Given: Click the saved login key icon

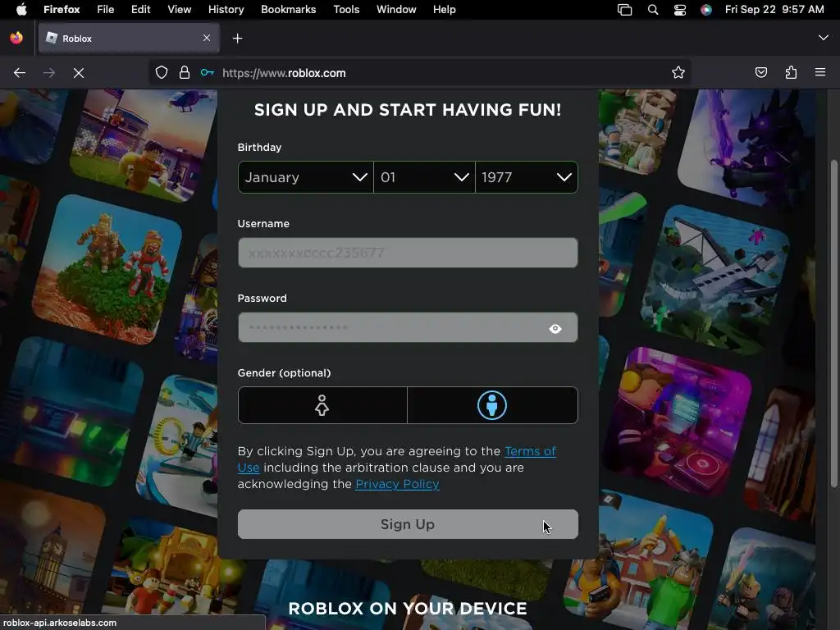Looking at the screenshot, I should (x=208, y=73).
